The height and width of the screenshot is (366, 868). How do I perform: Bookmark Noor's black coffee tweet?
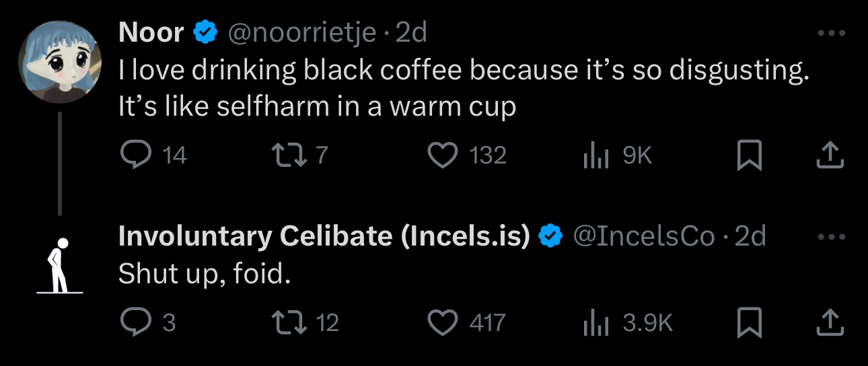(750, 155)
